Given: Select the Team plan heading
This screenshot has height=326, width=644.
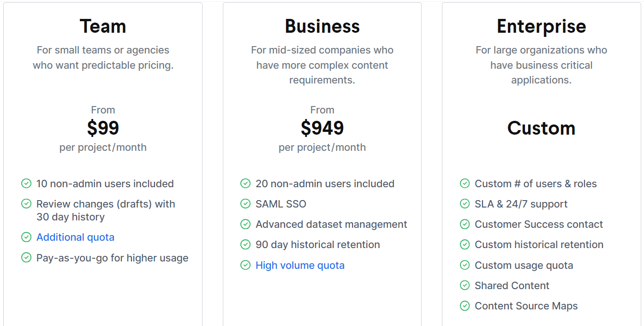Looking at the screenshot, I should [103, 26].
